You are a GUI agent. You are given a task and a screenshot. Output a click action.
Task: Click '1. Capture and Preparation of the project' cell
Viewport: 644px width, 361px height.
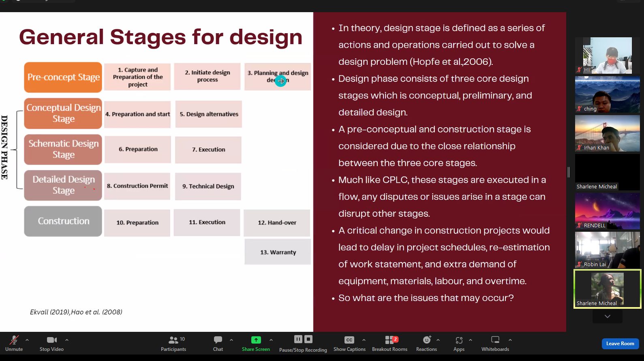(x=137, y=77)
